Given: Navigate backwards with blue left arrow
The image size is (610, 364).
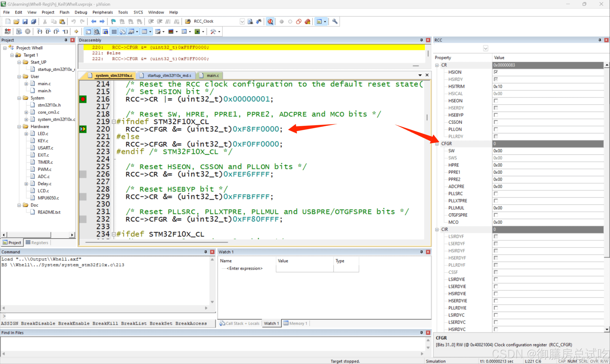Looking at the screenshot, I should tap(93, 22).
